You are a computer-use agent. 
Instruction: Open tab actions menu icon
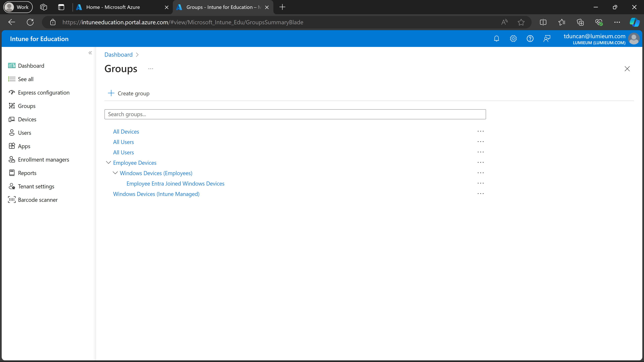pos(61,7)
